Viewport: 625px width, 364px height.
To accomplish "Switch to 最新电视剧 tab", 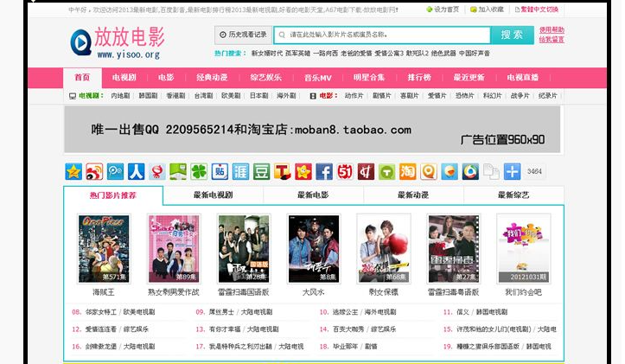I will [x=214, y=195].
